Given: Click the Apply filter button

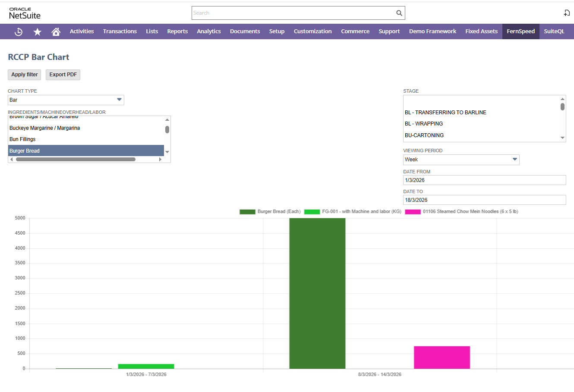Looking at the screenshot, I should (25, 75).
